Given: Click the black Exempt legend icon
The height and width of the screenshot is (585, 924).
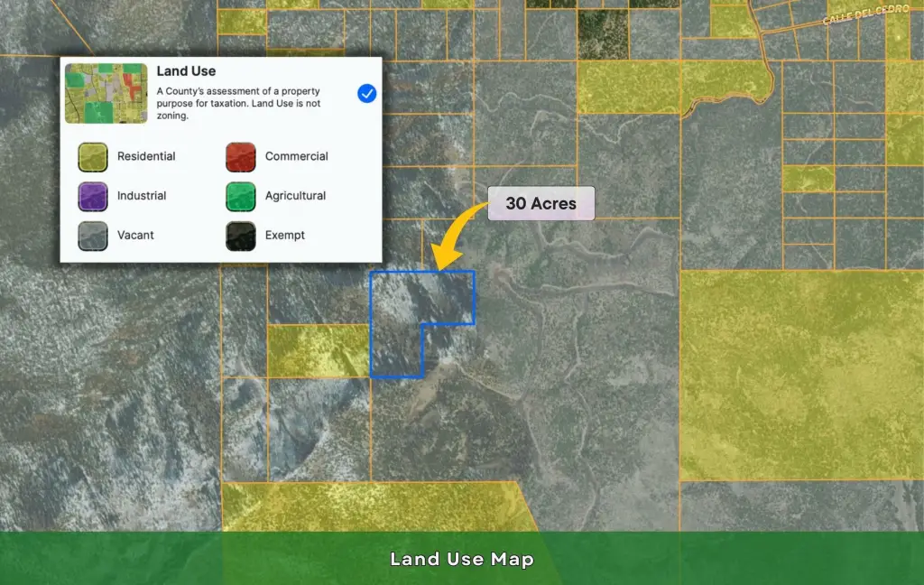Looking at the screenshot, I should 241,236.
